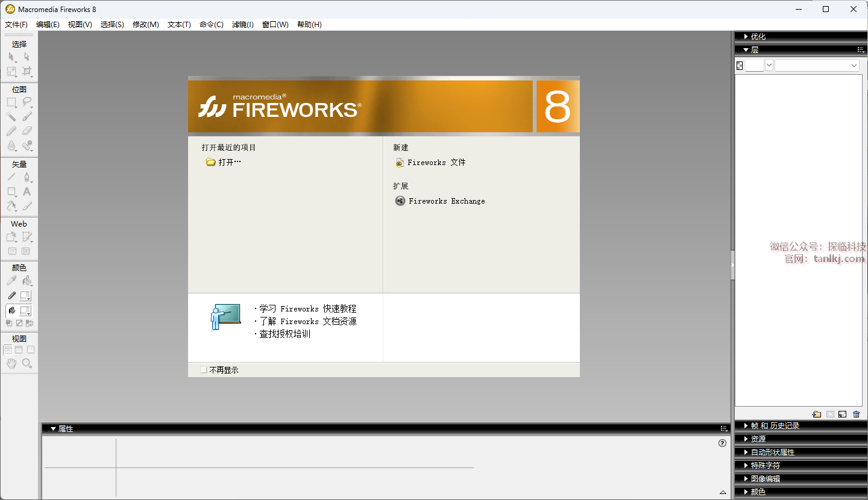Screen dimensions: 868x500
Task: Expand the 优化 panel
Action: click(758, 37)
